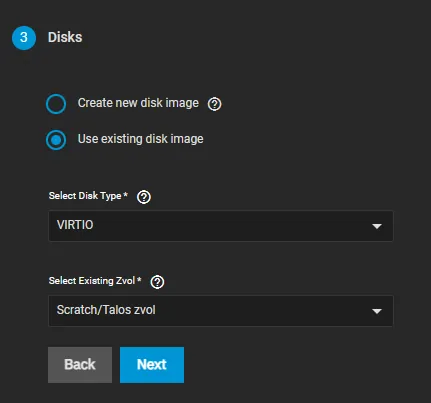Click the Disks step heading
Image resolution: width=431 pixels, height=403 pixels.
click(65, 37)
